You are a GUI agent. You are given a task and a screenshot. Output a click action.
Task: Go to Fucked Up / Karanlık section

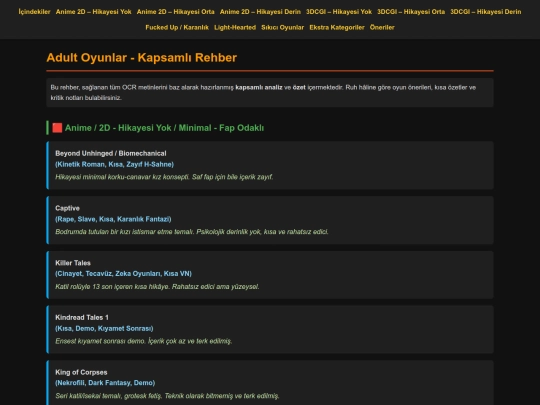click(177, 28)
